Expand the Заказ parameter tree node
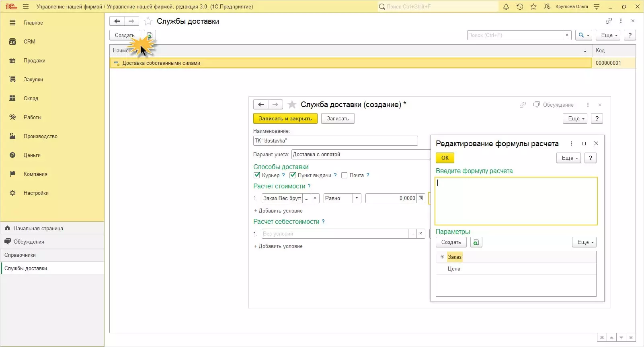This screenshot has height=347, width=644. (442, 257)
